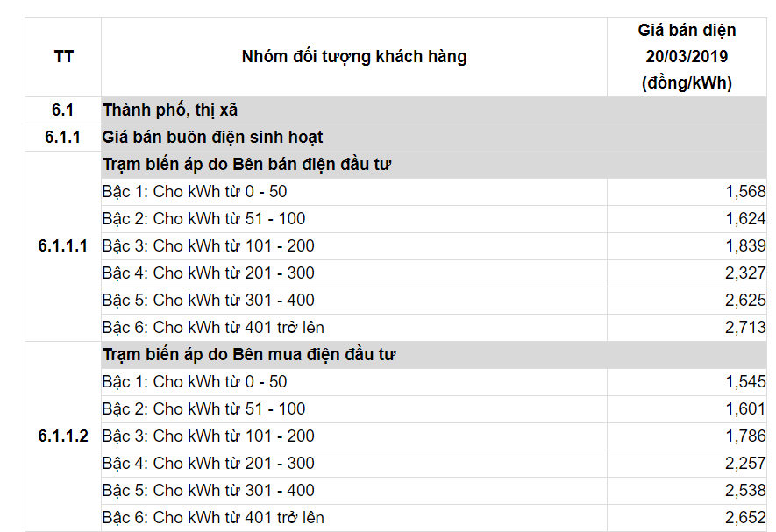This screenshot has width=776, height=532.
Task: Click the 6.1.1.2 index cell
Action: tap(63, 436)
